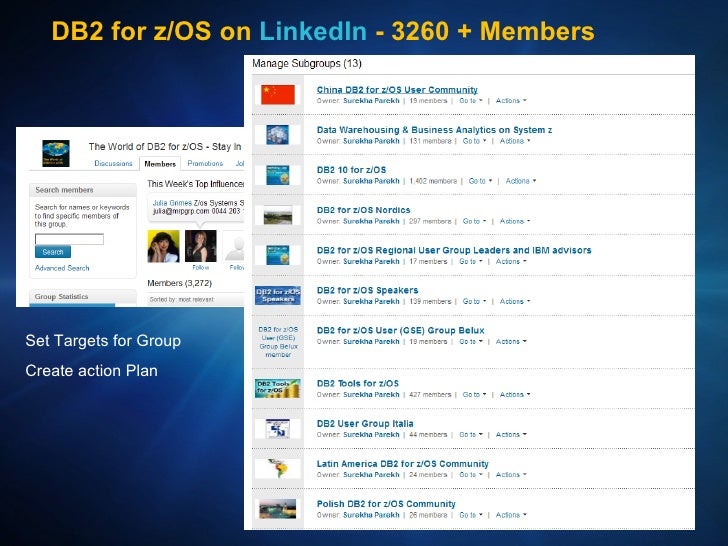Image resolution: width=728 pixels, height=546 pixels.
Task: Switch to the Discussions tab
Action: click(113, 163)
